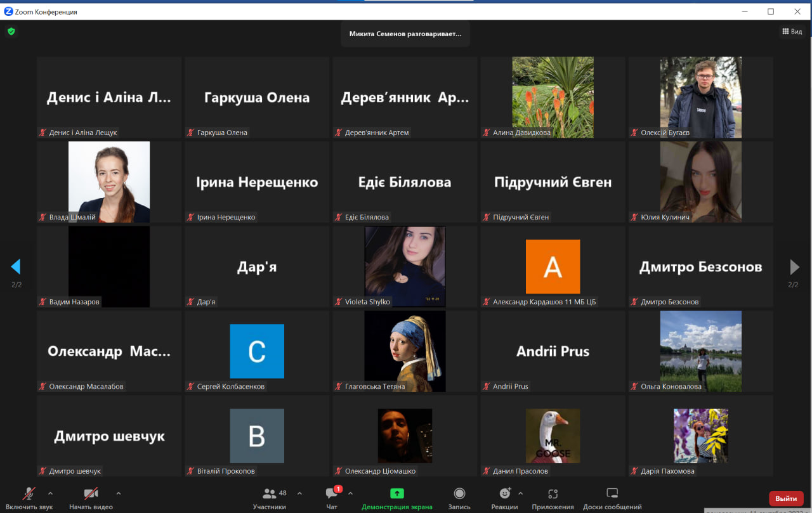Viewport: 812px width, 513px height.
Task: Expand the participants options arrow
Action: [299, 493]
